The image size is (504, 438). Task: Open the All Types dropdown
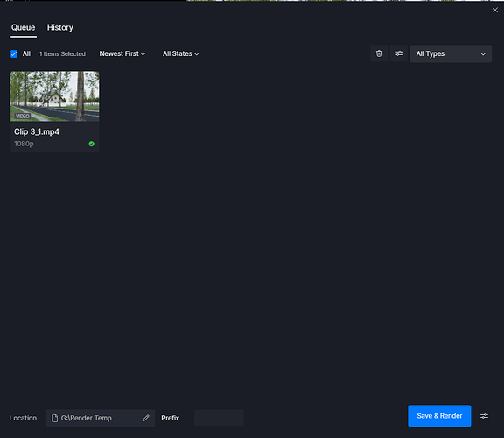point(451,53)
